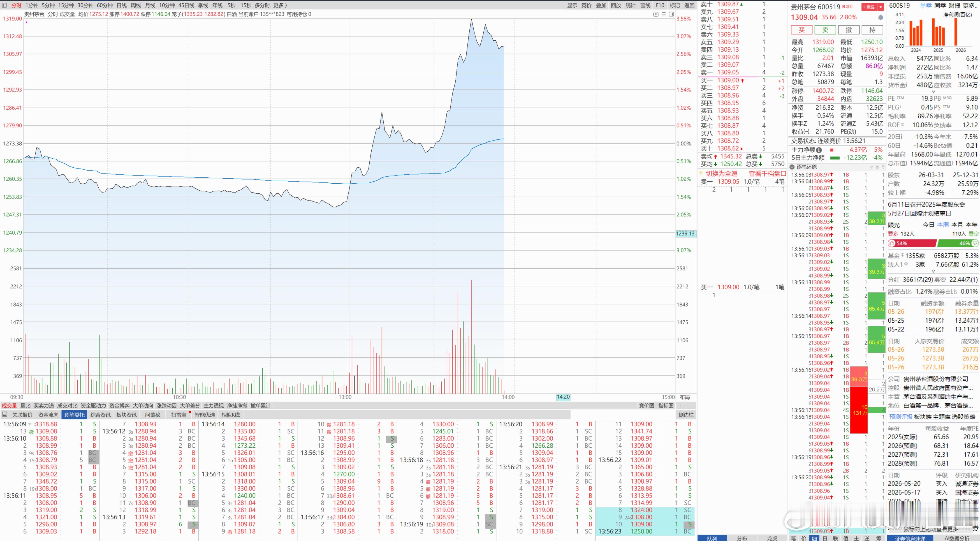Click the filter funnel icon in 逐笔还原
980x541 pixels.
point(872,167)
